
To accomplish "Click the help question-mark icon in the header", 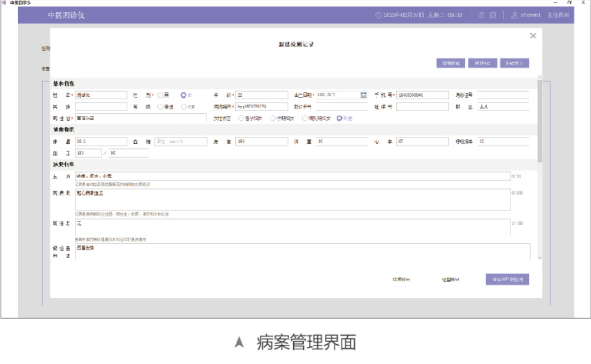I will coord(480,16).
